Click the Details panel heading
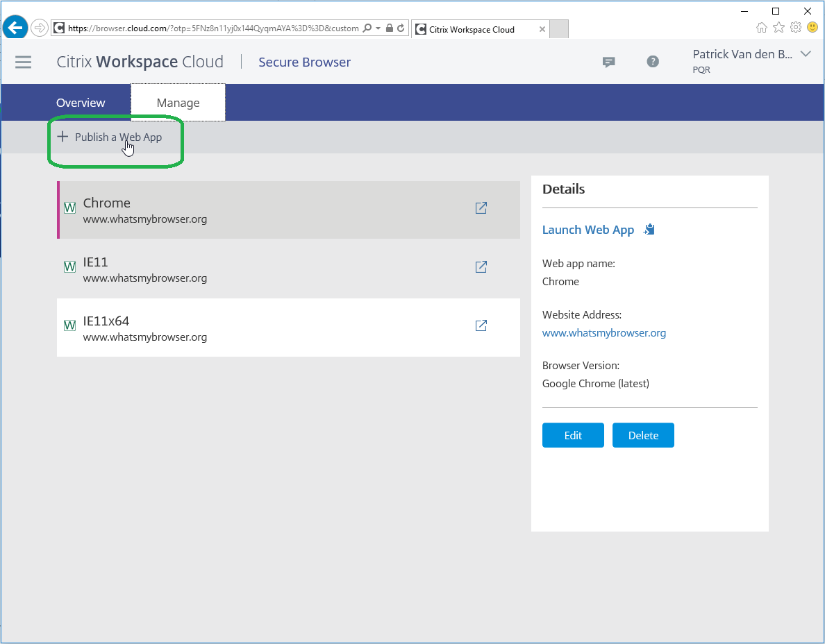Image resolution: width=825 pixels, height=644 pixels. point(563,189)
